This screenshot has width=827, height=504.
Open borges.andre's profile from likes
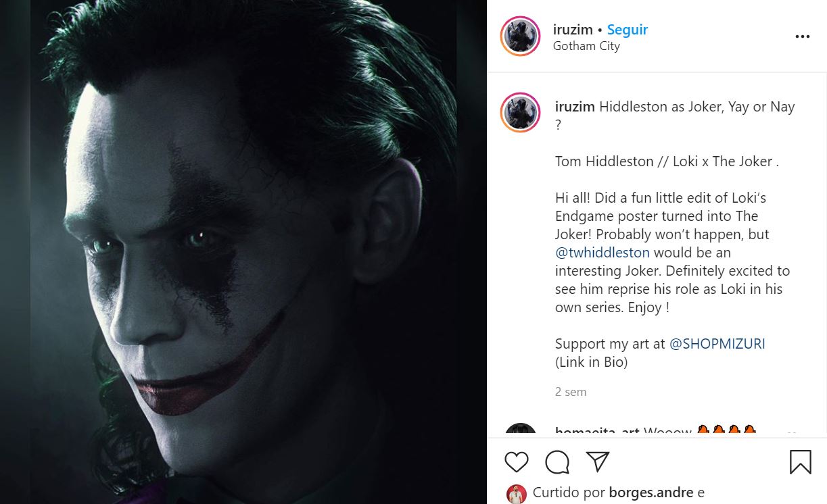tap(651, 493)
